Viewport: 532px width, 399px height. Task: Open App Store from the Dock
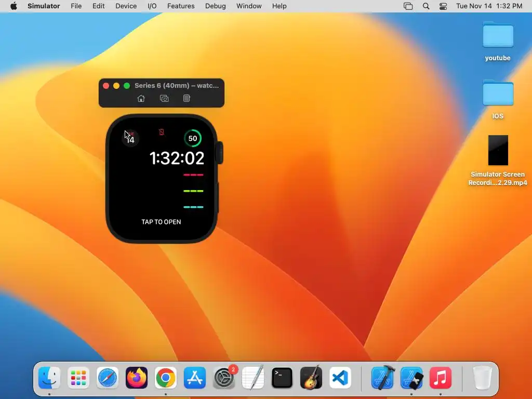pos(195,378)
